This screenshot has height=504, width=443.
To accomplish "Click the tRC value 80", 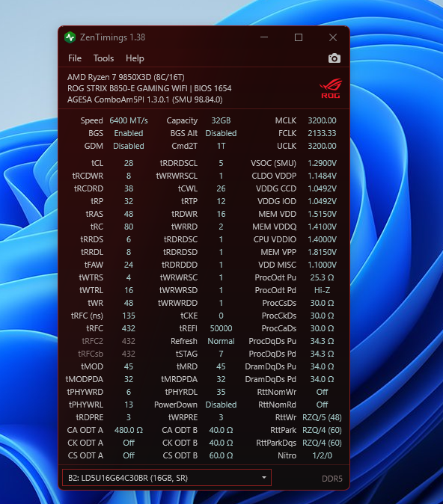I will tap(129, 227).
